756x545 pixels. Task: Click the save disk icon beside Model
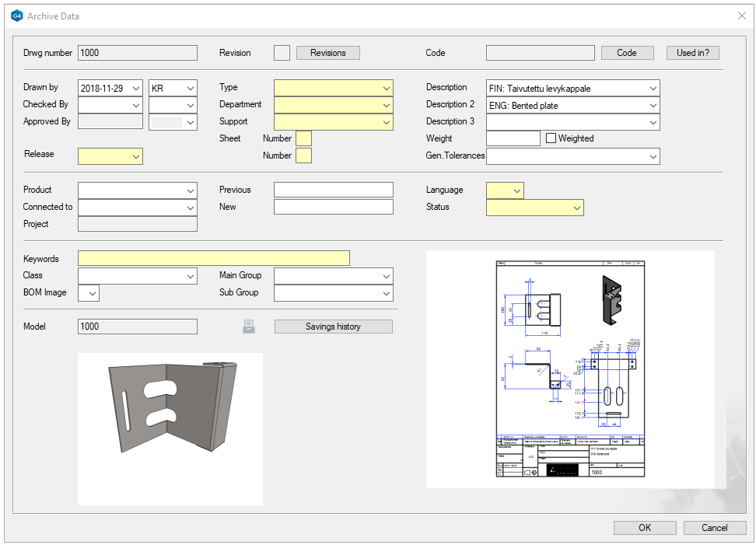(x=249, y=327)
